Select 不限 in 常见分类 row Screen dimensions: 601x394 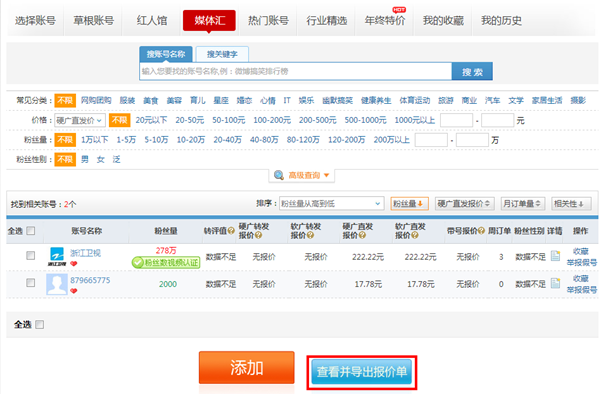65,100
